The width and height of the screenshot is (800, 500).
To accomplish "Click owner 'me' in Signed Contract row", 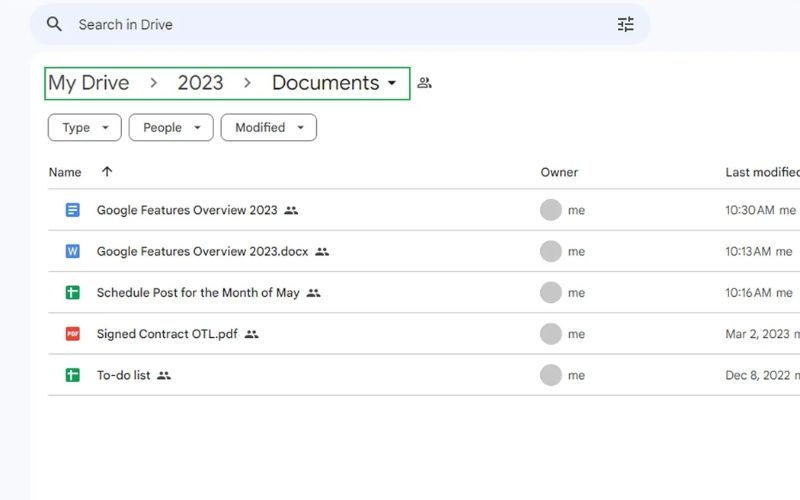I will point(577,334).
